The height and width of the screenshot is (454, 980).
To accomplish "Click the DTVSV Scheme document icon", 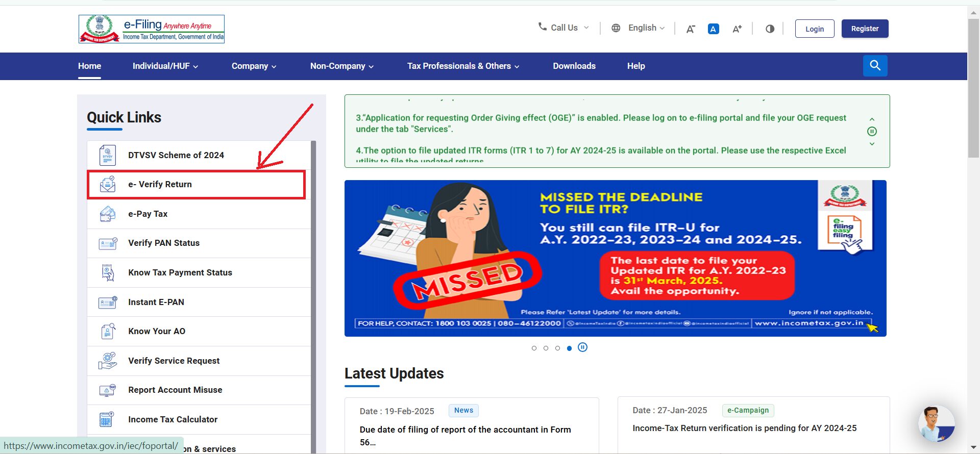I will click(x=108, y=155).
